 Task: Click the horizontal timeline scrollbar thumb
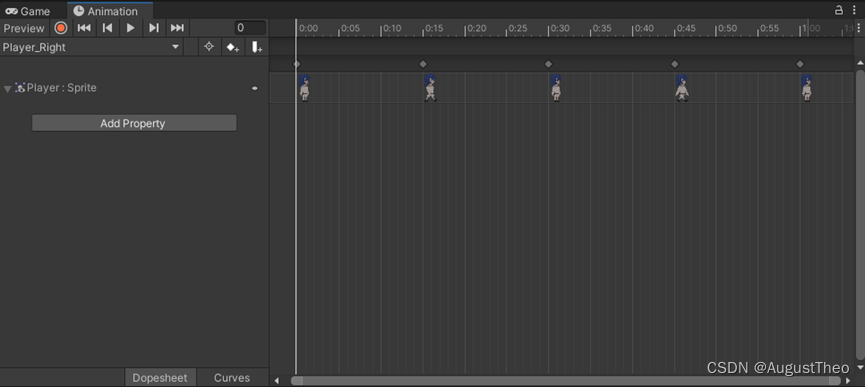(566, 381)
